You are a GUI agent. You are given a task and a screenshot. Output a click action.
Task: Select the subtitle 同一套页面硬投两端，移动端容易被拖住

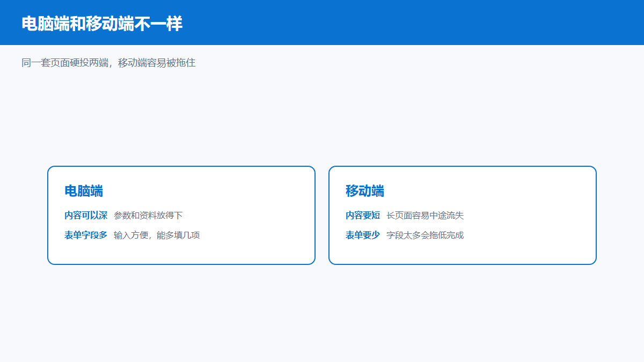point(108,63)
